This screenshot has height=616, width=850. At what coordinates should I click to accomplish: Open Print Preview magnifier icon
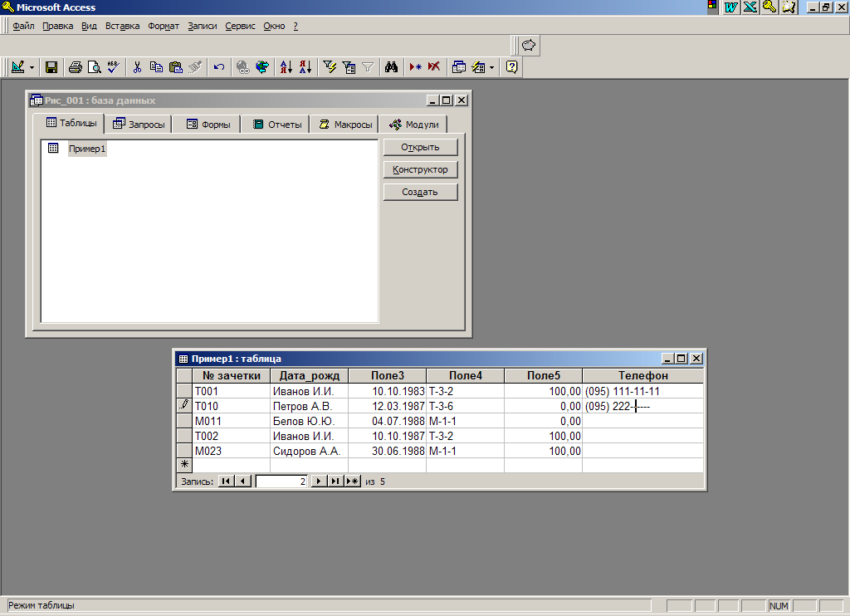[95, 67]
